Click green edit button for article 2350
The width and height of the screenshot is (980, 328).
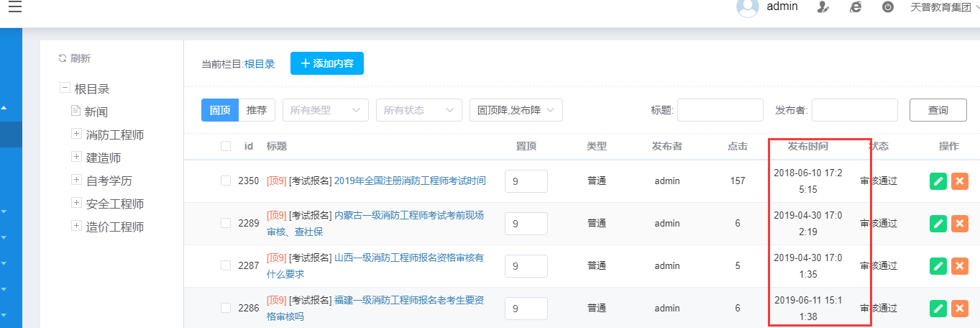(x=938, y=181)
